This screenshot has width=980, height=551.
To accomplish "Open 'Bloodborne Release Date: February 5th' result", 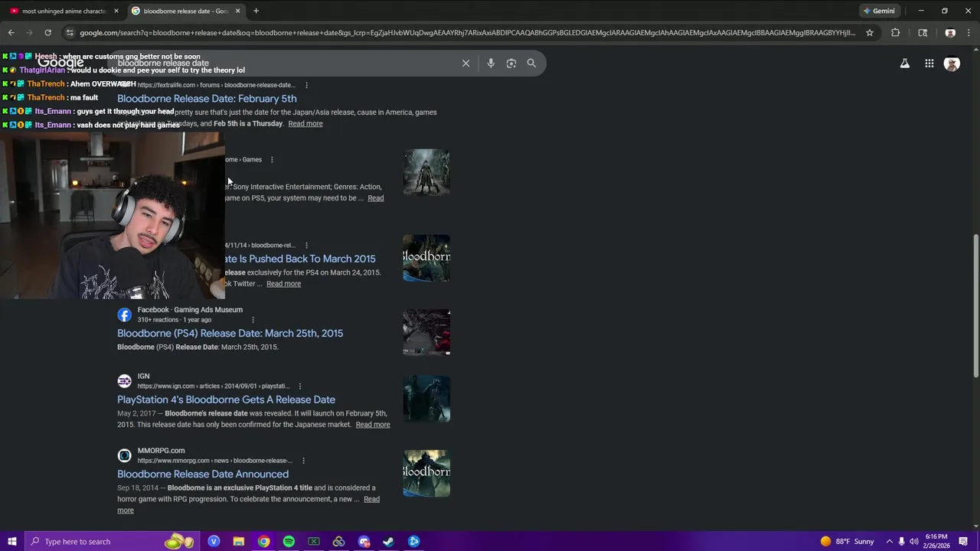I will tap(207, 99).
